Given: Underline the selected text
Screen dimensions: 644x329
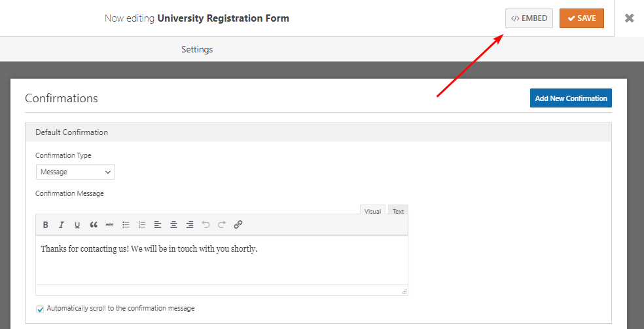Looking at the screenshot, I should pyautogui.click(x=77, y=225).
